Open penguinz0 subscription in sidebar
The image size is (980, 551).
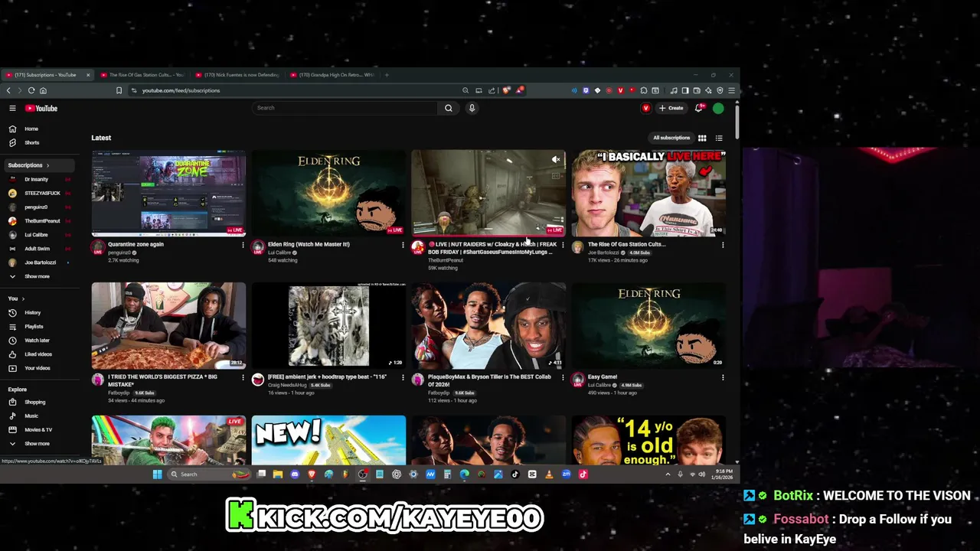click(40, 207)
